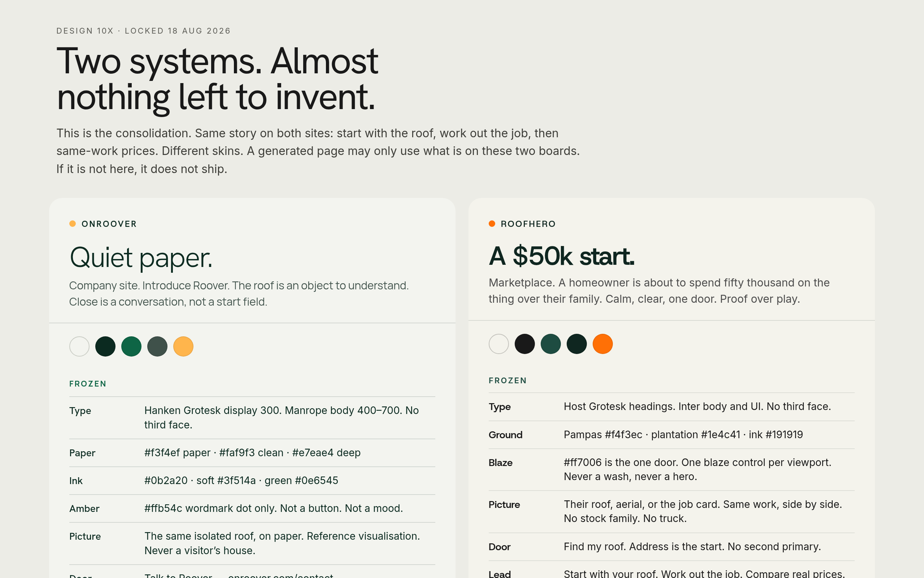
Task: Click 'Pampas #f4f3ec · plantation #1e4c41' values
Action: [683, 435]
